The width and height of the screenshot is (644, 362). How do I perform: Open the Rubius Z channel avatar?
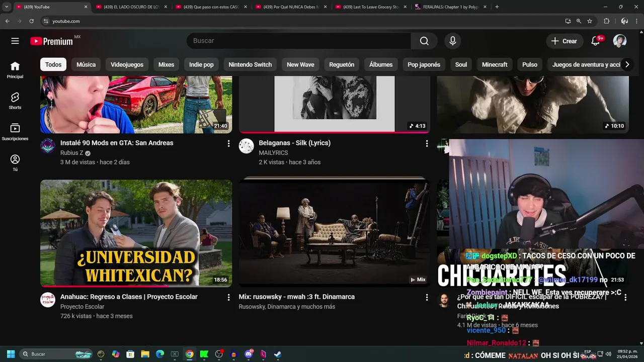(x=48, y=146)
